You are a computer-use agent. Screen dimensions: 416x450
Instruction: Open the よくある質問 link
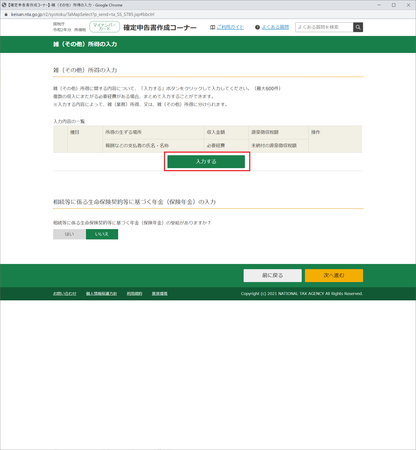click(x=275, y=27)
